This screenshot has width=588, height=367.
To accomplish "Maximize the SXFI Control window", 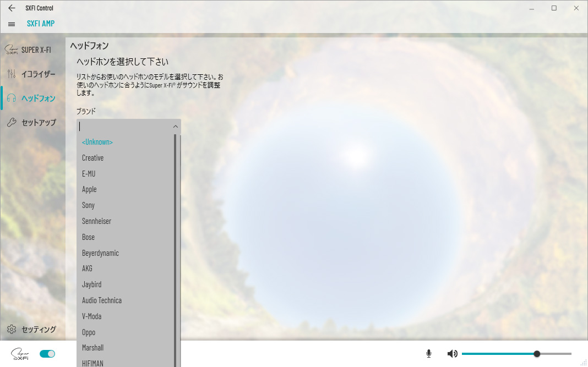I will tap(554, 8).
